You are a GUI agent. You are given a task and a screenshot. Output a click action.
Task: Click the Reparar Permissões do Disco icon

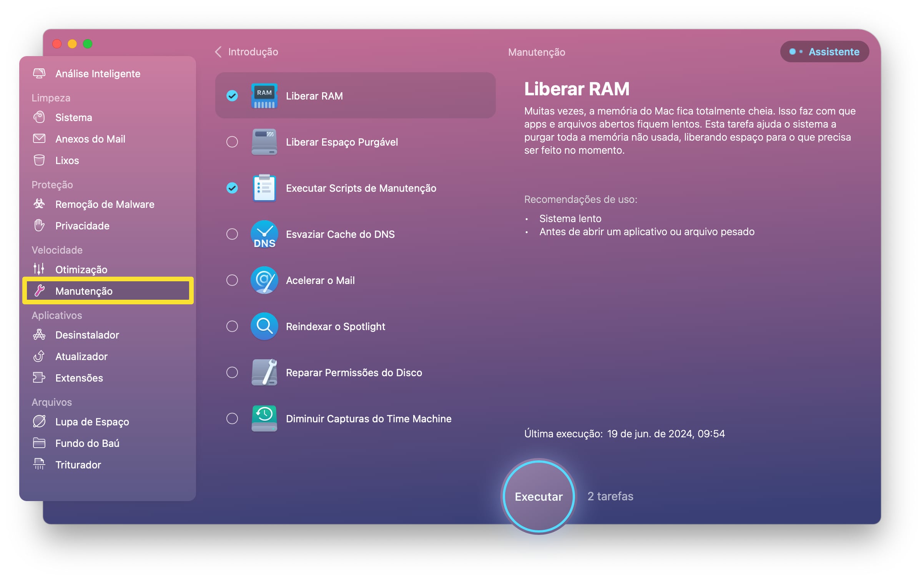(264, 372)
